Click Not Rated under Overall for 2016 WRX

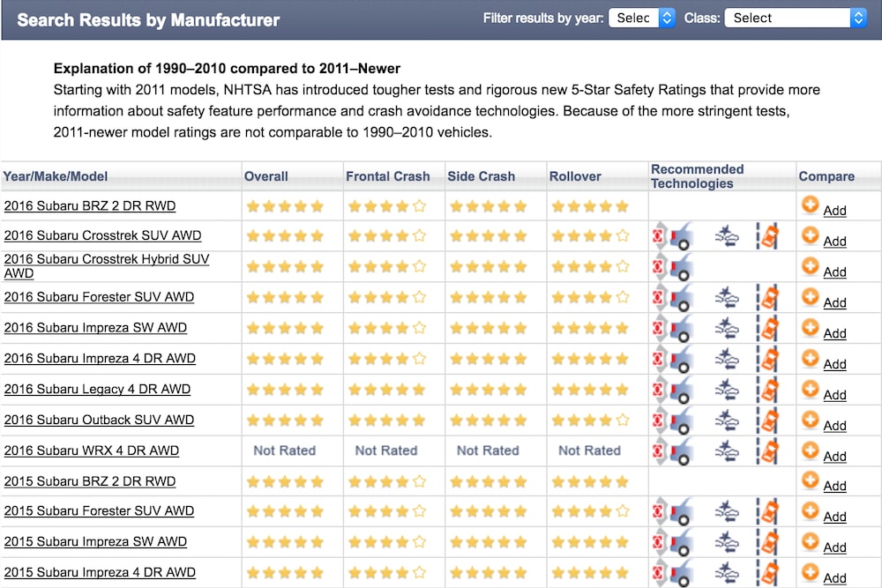[285, 450]
